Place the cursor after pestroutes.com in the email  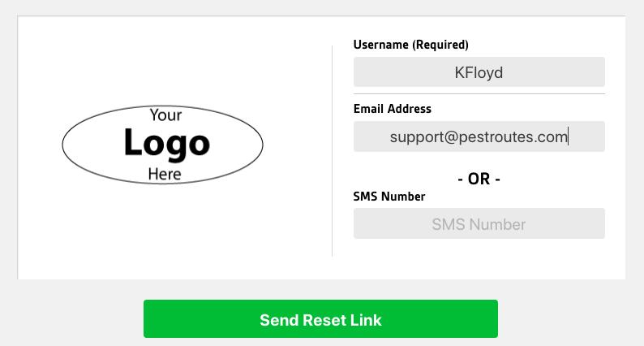point(568,136)
